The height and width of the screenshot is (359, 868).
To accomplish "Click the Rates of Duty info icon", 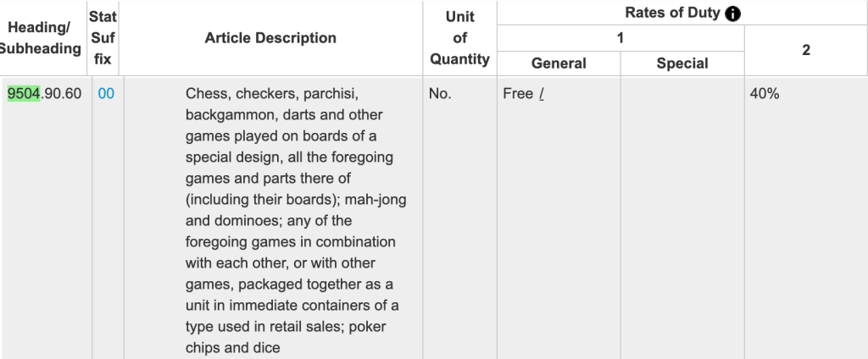I will pos(732,14).
